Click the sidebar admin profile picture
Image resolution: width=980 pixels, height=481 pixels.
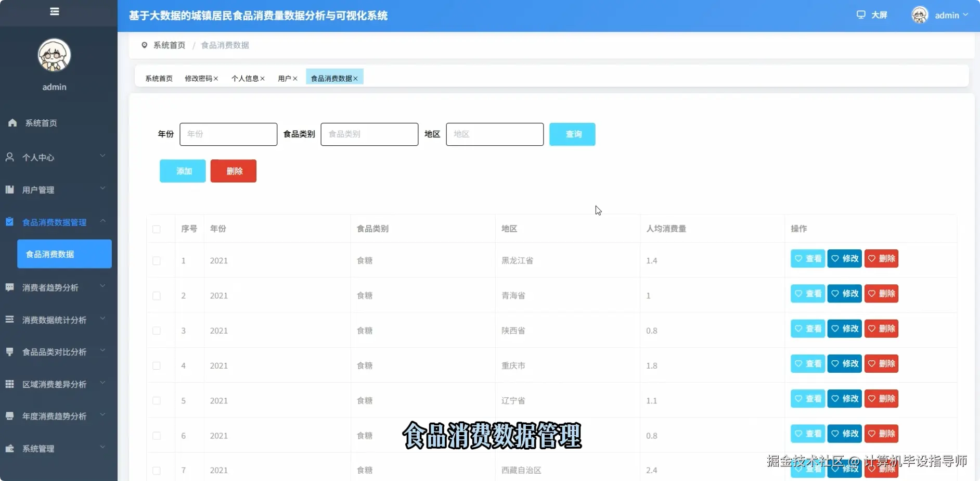point(54,55)
